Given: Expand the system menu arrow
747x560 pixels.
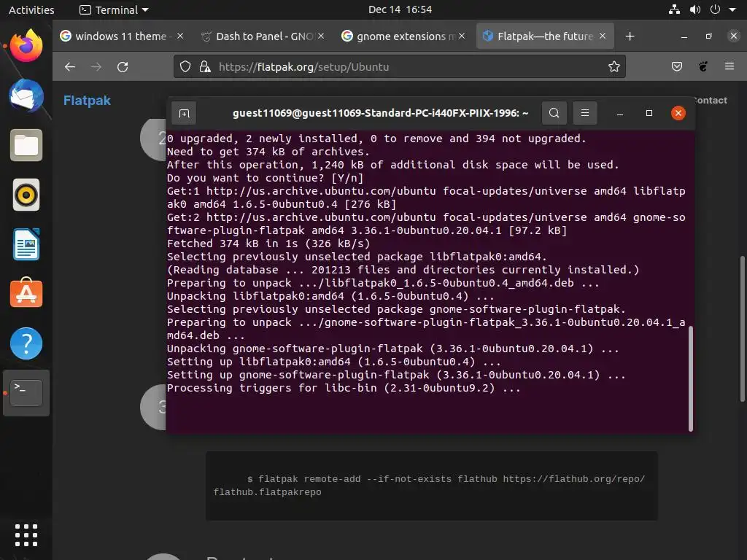Looking at the screenshot, I should tap(732, 10).
